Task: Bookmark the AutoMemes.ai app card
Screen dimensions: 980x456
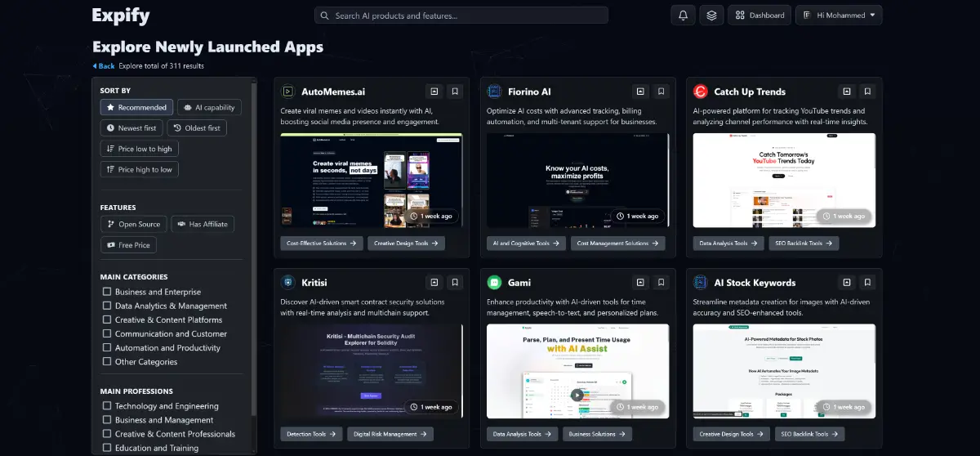Action: [456, 92]
